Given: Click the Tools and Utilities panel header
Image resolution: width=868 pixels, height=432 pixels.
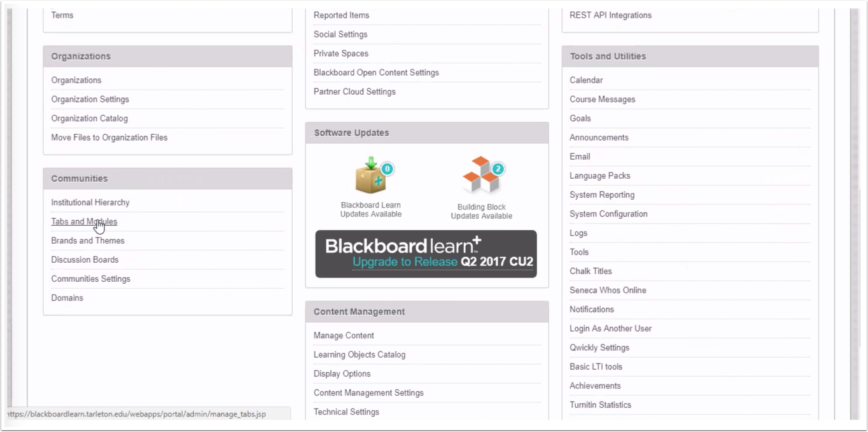Looking at the screenshot, I should tap(690, 57).
